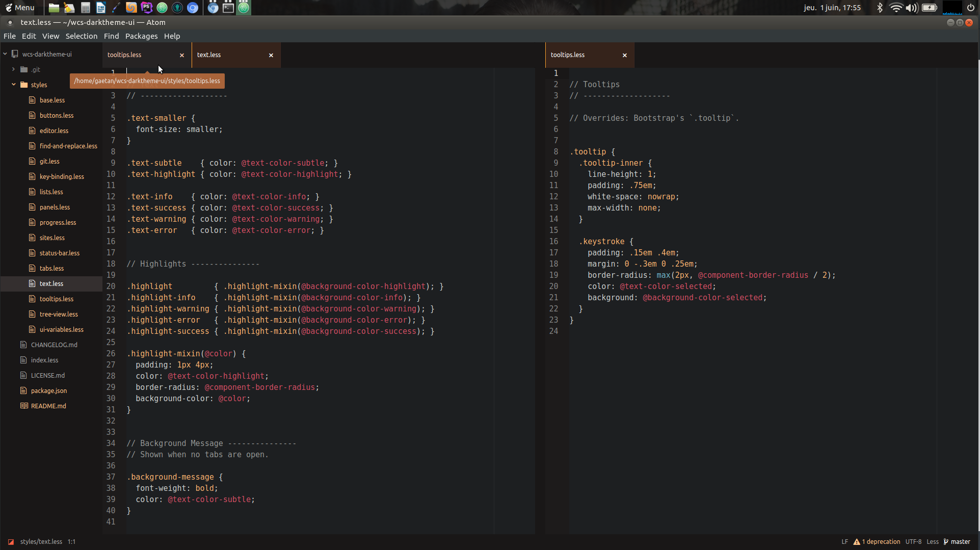Click the .git folder icon
The width and height of the screenshot is (980, 550).
click(x=24, y=69)
